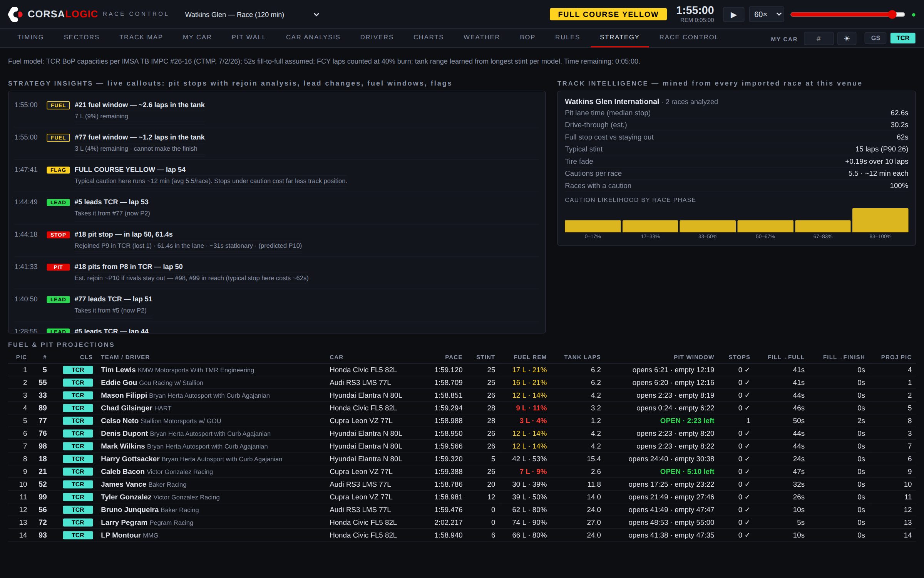The height and width of the screenshot is (578, 924).
Task: Open the MY CAR tab
Action: (197, 37)
